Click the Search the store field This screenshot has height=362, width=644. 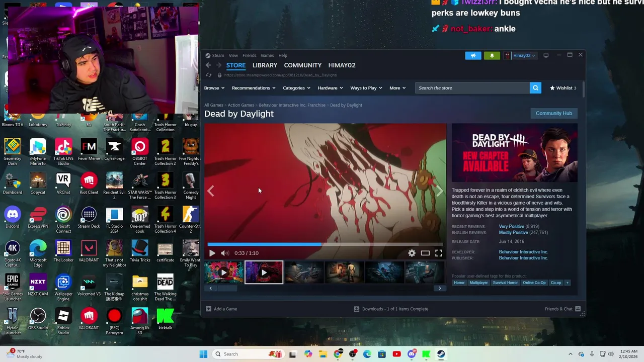(472, 88)
